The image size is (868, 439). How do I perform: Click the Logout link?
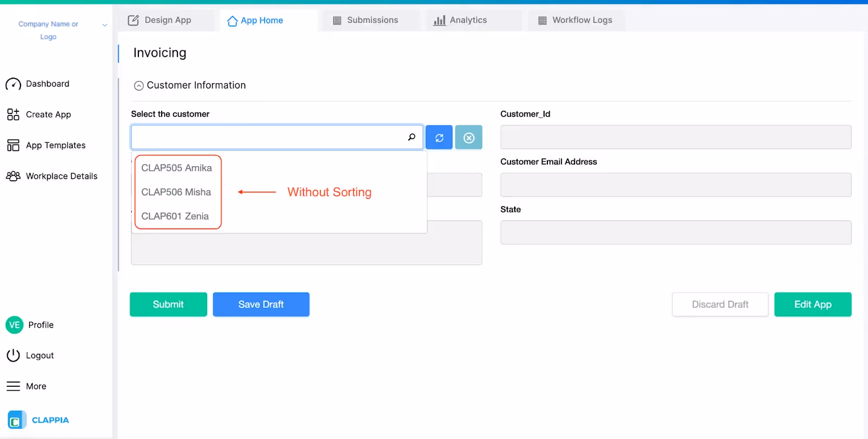click(x=40, y=355)
